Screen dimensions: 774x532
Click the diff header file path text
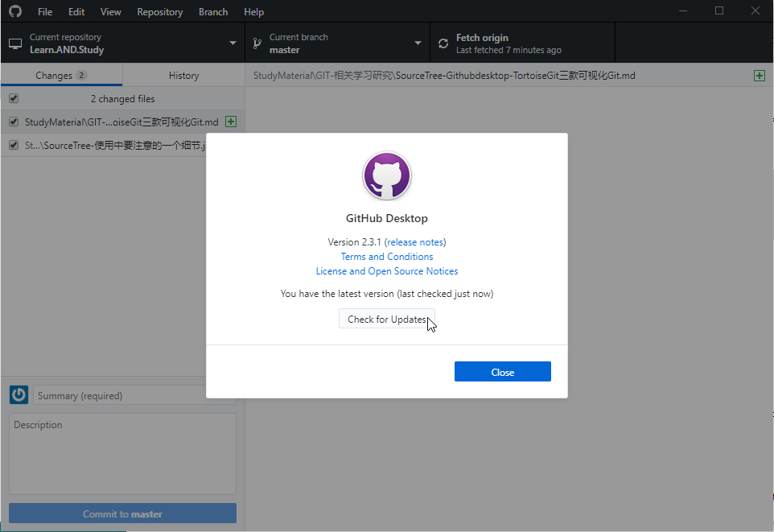click(x=444, y=76)
